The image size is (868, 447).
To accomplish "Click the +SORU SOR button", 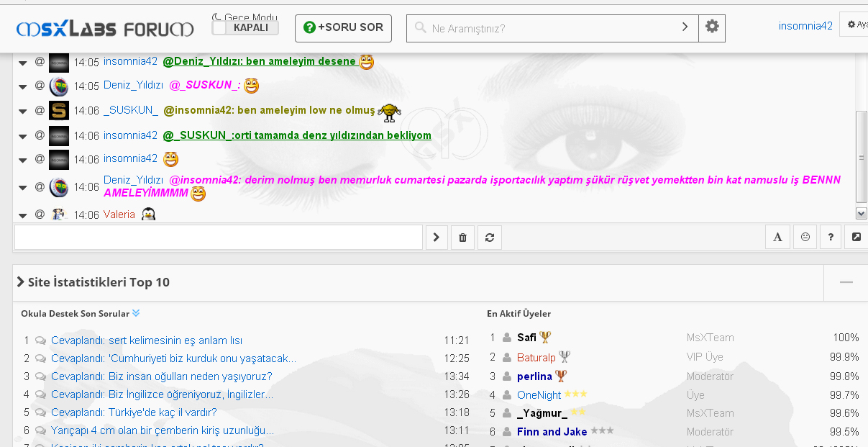I will [x=343, y=28].
